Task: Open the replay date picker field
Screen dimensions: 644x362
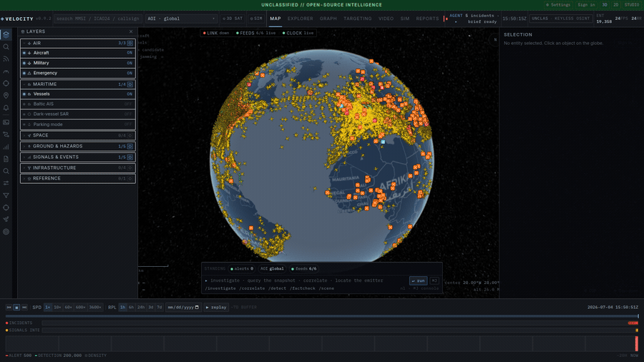Action: 183,308
